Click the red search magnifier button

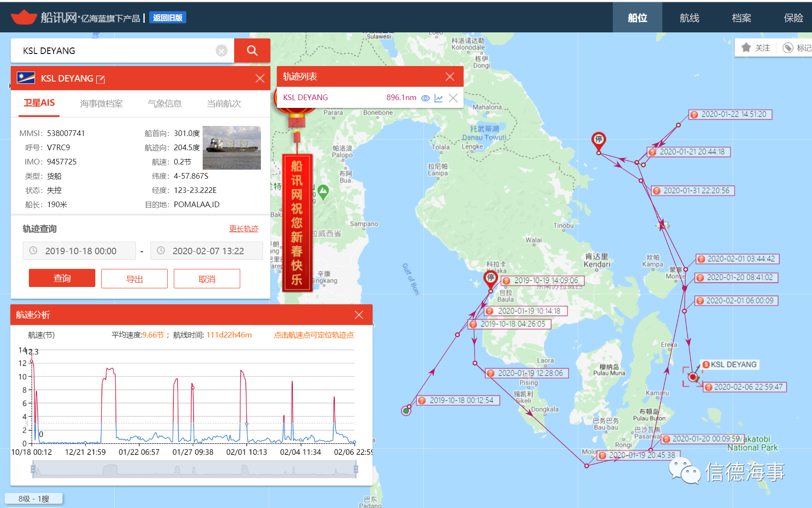point(252,50)
